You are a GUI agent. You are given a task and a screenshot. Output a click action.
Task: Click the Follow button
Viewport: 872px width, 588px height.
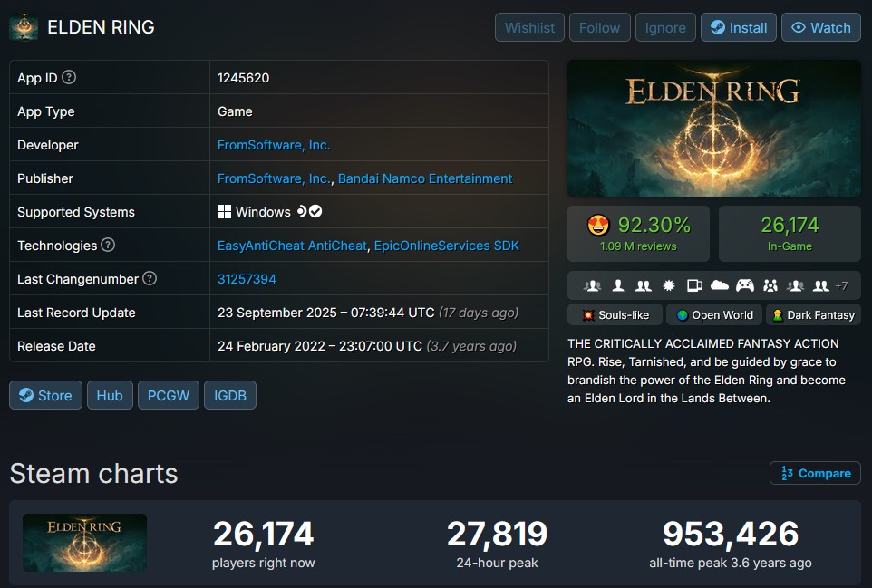click(x=599, y=27)
